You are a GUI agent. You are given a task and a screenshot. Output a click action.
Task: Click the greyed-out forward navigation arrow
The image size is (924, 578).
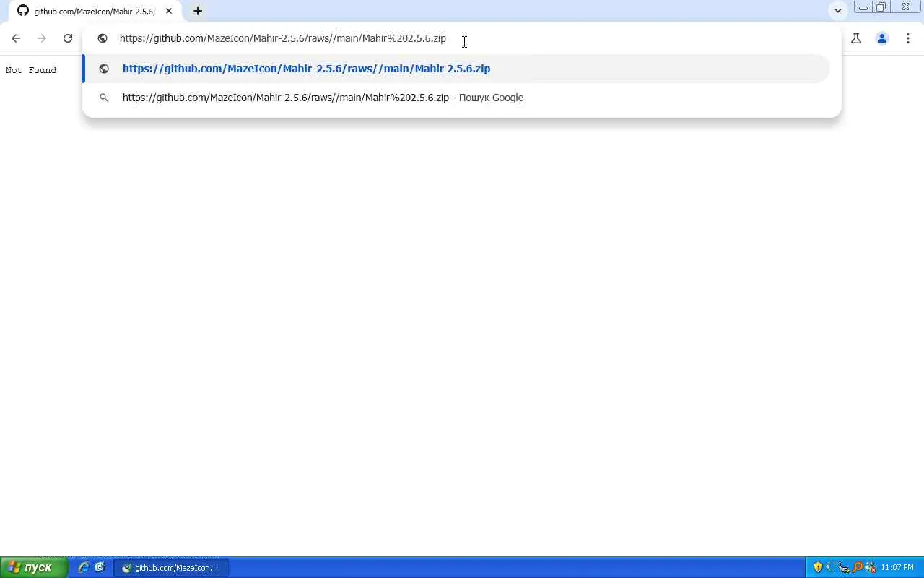point(42,38)
